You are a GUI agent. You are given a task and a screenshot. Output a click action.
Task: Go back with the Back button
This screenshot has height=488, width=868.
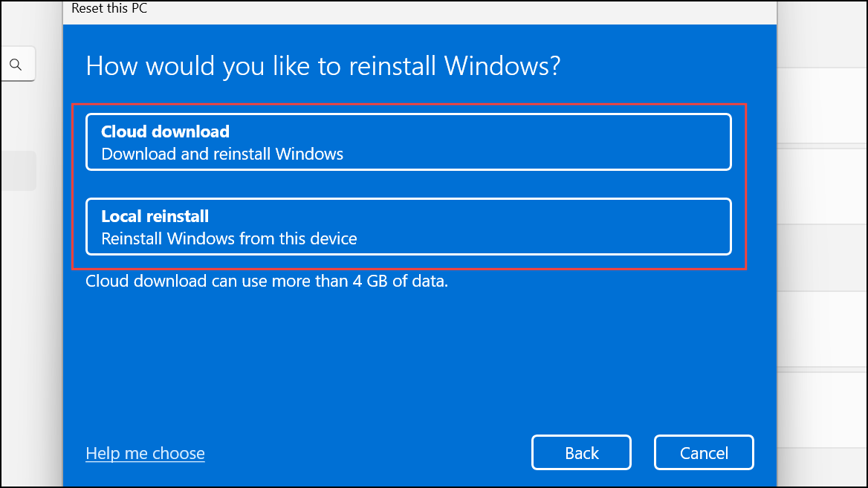[581, 452]
